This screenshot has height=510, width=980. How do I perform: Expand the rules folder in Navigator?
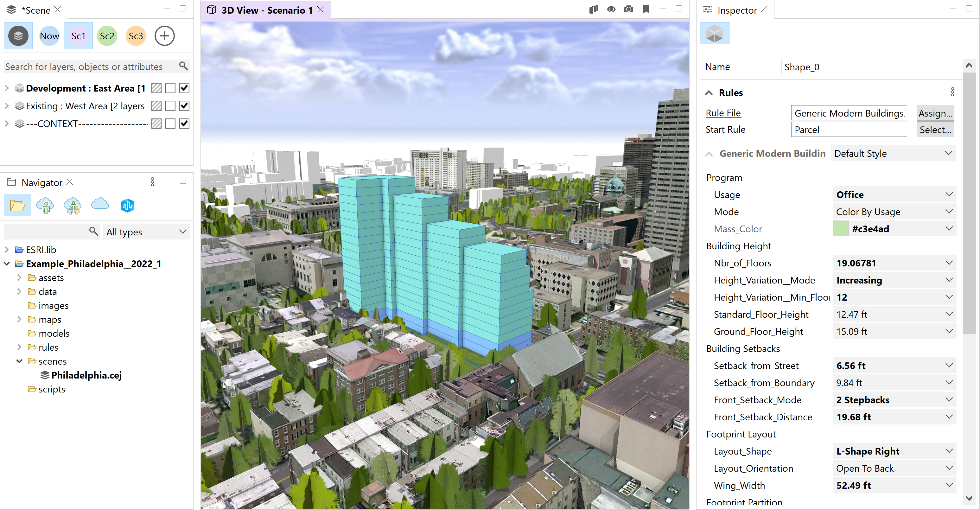19,347
